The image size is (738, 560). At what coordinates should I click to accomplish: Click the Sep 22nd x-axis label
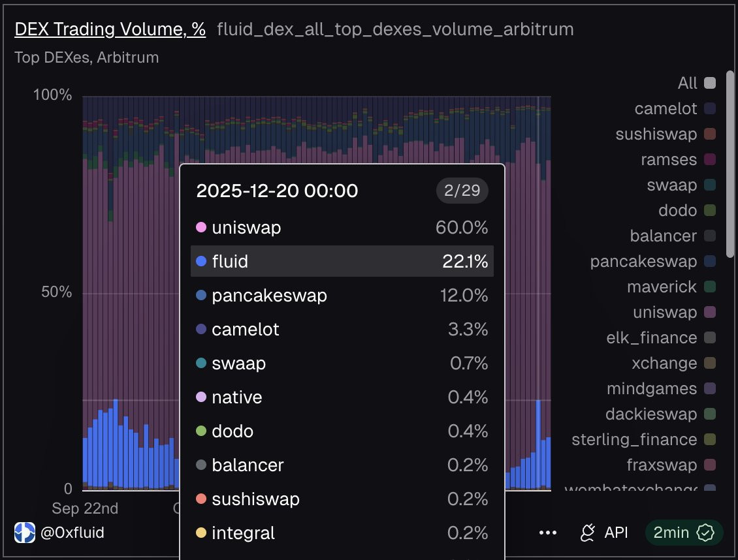pos(85,508)
